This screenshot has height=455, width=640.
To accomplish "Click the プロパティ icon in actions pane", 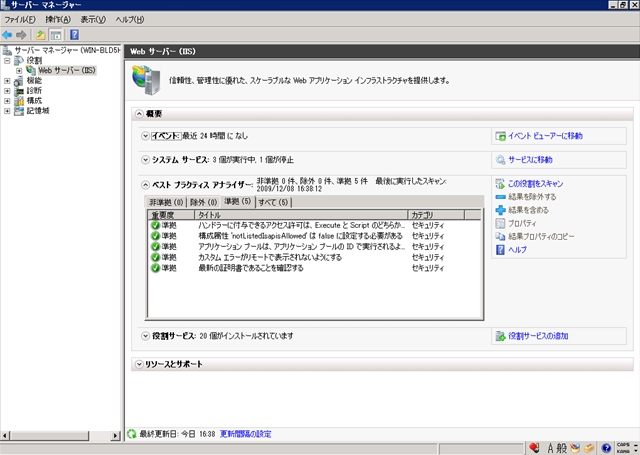I will tap(500, 224).
